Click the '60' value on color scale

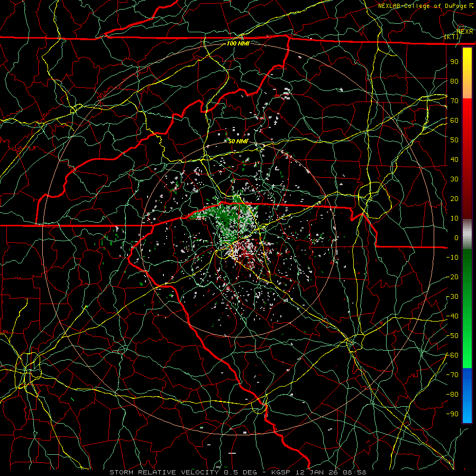(x=454, y=120)
